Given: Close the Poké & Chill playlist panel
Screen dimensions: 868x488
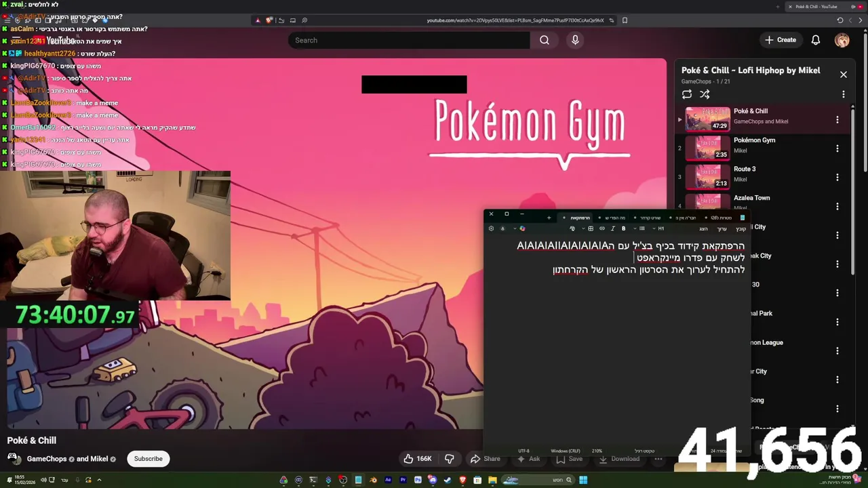Looking at the screenshot, I should [x=843, y=75].
